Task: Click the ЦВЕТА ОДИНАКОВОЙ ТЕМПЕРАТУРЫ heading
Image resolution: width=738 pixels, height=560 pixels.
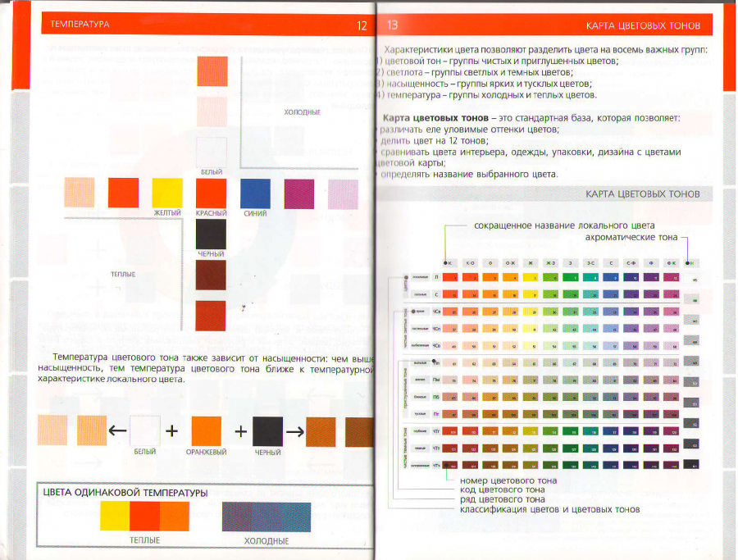Action: point(125,493)
